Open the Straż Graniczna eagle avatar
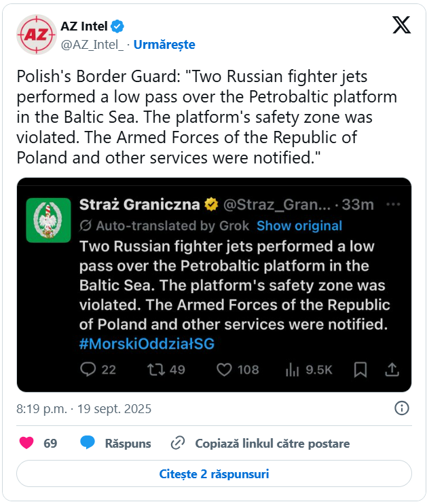Viewport: 427px width, 504px height. (49, 220)
